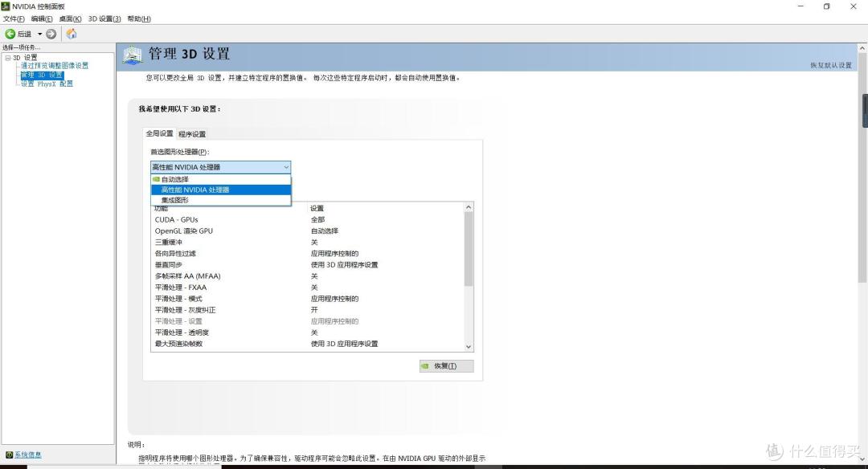Click the main page scroll down arrow
The image size is (868, 469).
point(862,459)
